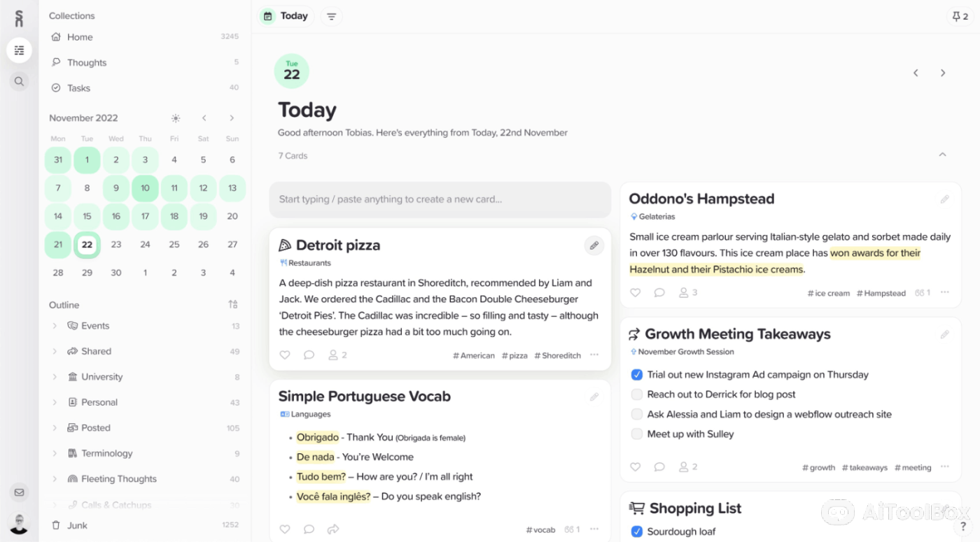Image resolution: width=980 pixels, height=542 pixels.
Task: Check Meet up with Sulley task
Action: tap(637, 434)
